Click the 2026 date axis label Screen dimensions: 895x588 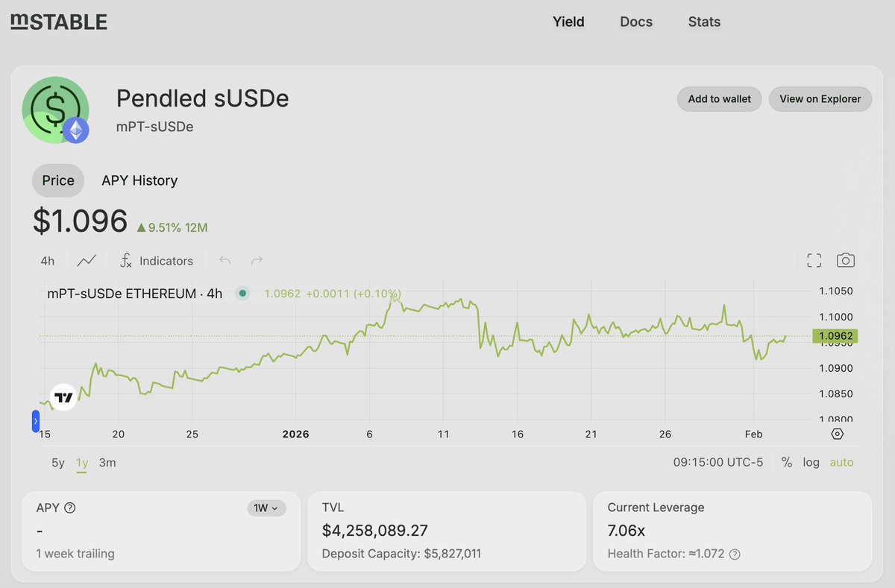[x=296, y=434]
